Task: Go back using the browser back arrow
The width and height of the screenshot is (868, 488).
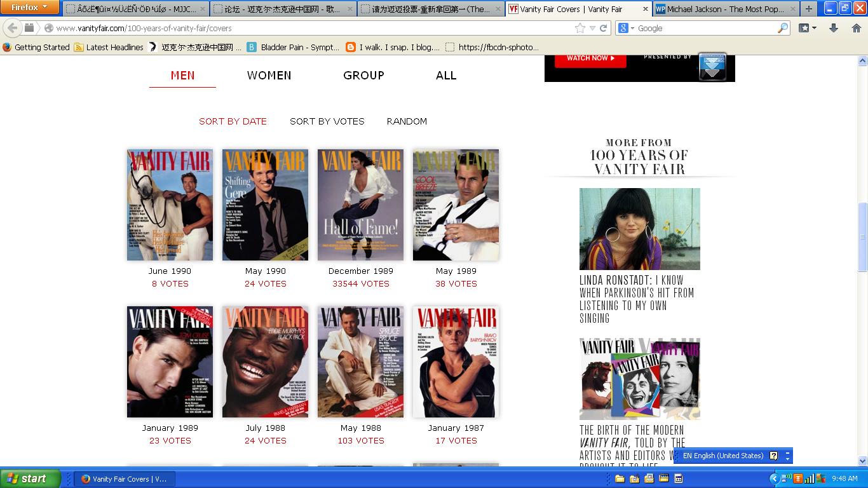Action: [13, 28]
